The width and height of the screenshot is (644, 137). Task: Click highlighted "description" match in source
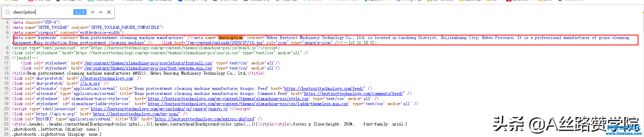coord(230,38)
